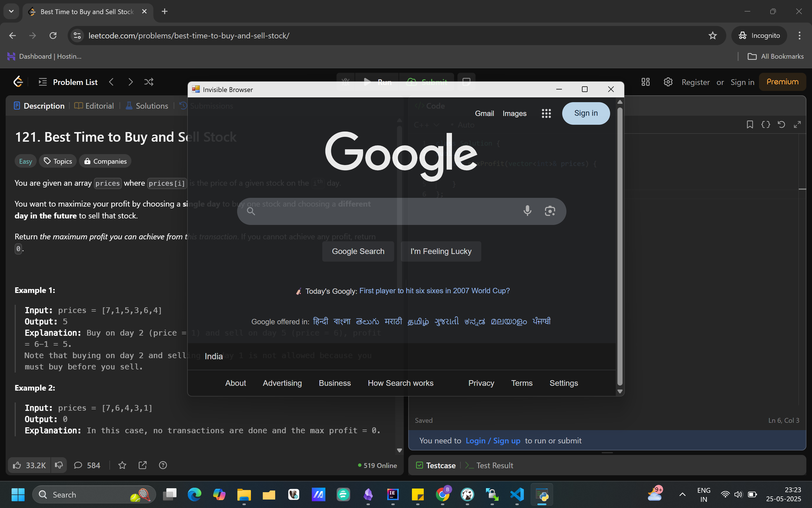The image size is (812, 508).
Task: Click the Invisible Browser vertical scrollbar
Action: (x=620, y=246)
